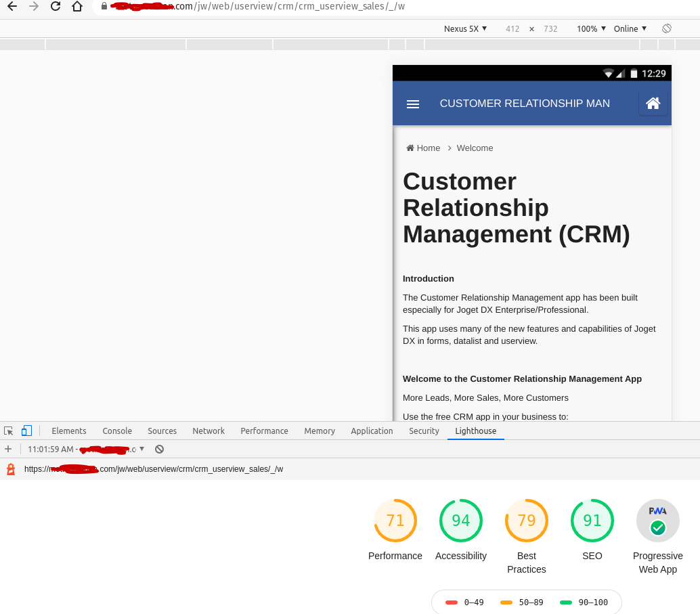Switch to the Memory tab
Screen dimensions: 700x614
[x=320, y=431]
